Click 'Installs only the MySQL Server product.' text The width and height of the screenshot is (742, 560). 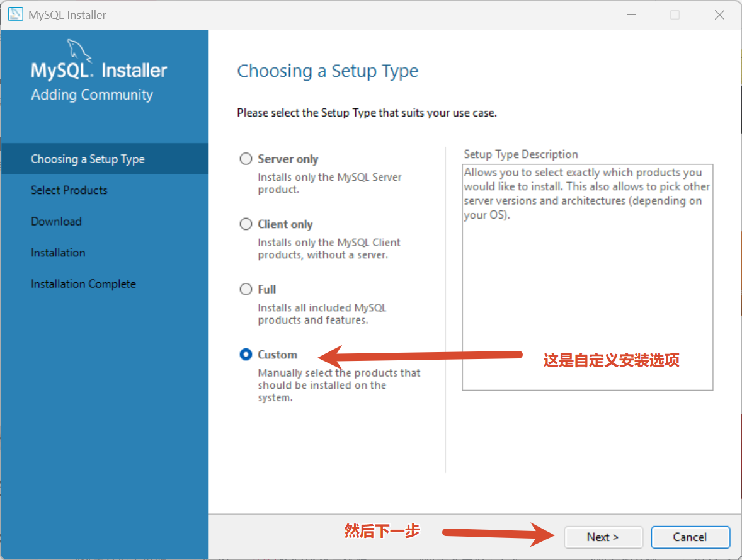[x=329, y=183]
